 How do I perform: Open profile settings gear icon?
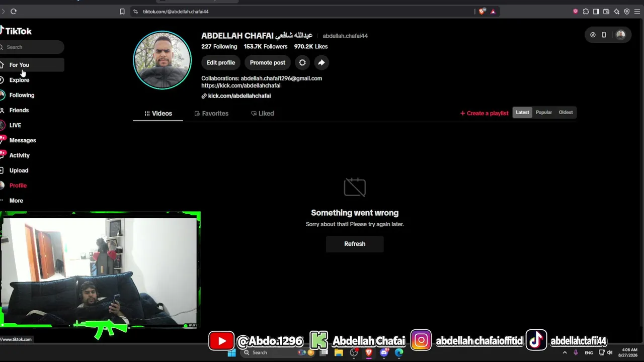coord(302,62)
